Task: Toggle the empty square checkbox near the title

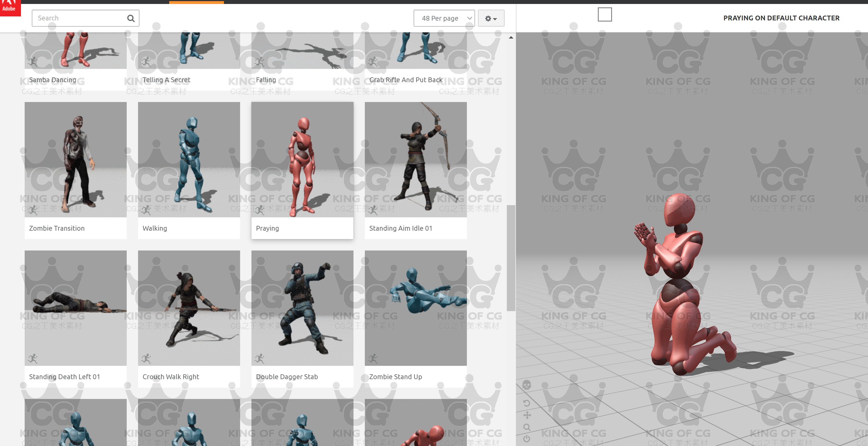Action: (604, 14)
